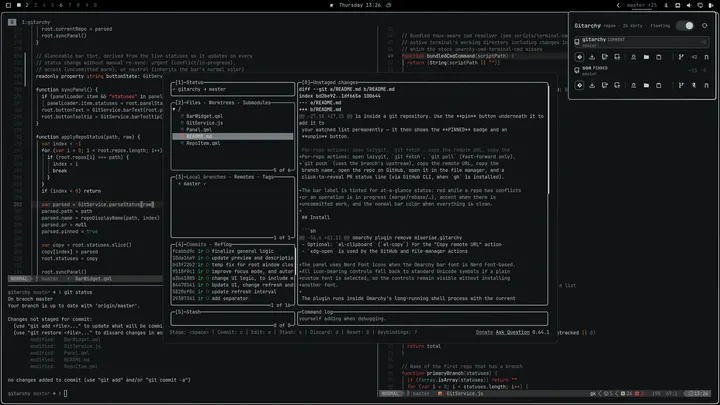Switch to workspace 6 in top bar
The height and width of the screenshot is (405, 720).
point(61,5)
